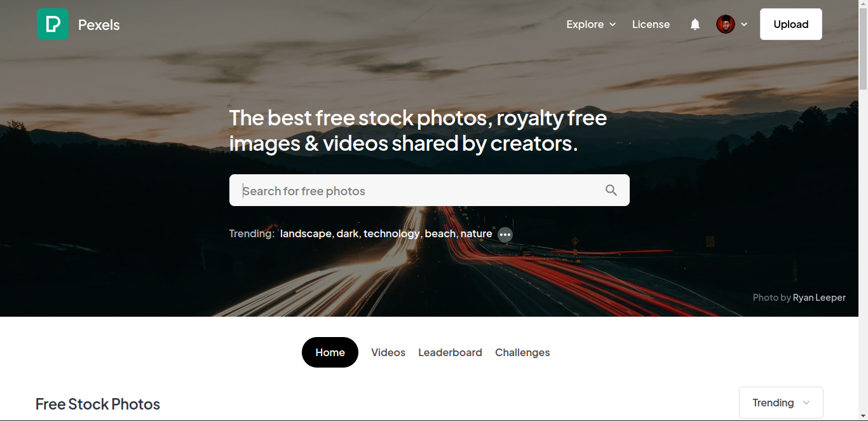The image size is (868, 421).
Task: Open the notifications bell
Action: [x=695, y=24]
